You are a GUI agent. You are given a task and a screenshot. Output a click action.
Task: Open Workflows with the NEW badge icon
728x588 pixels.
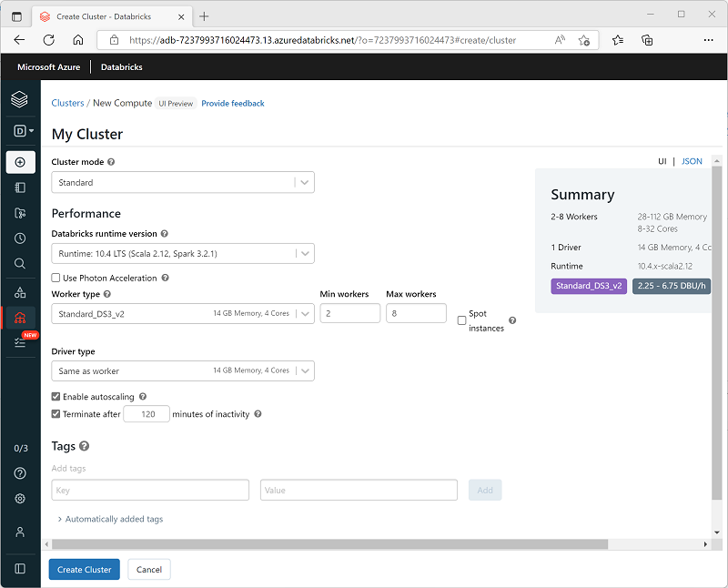coord(20,342)
